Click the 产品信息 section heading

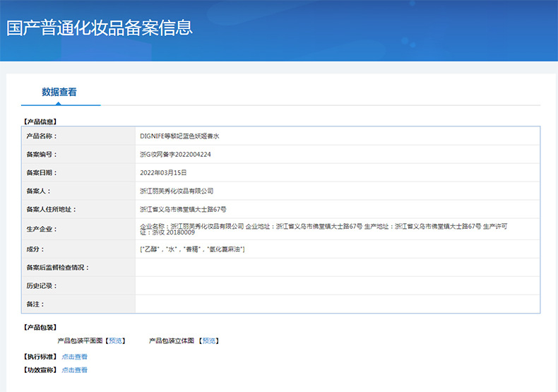40,121
